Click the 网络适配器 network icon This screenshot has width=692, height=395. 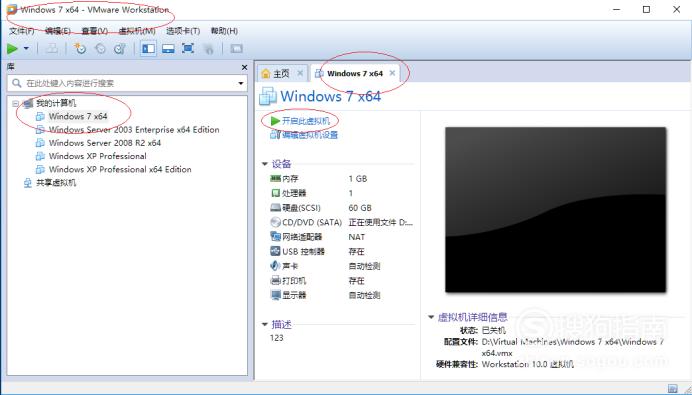coord(275,237)
